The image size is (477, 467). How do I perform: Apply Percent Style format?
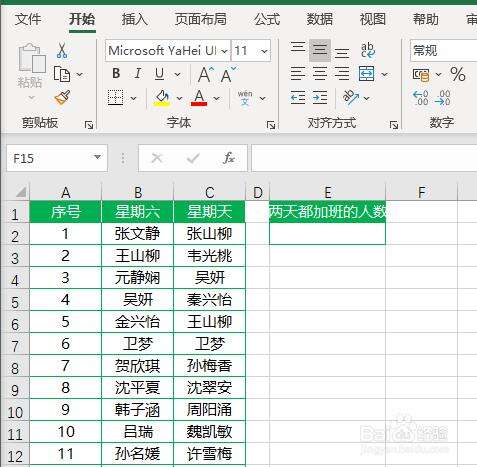pos(458,74)
